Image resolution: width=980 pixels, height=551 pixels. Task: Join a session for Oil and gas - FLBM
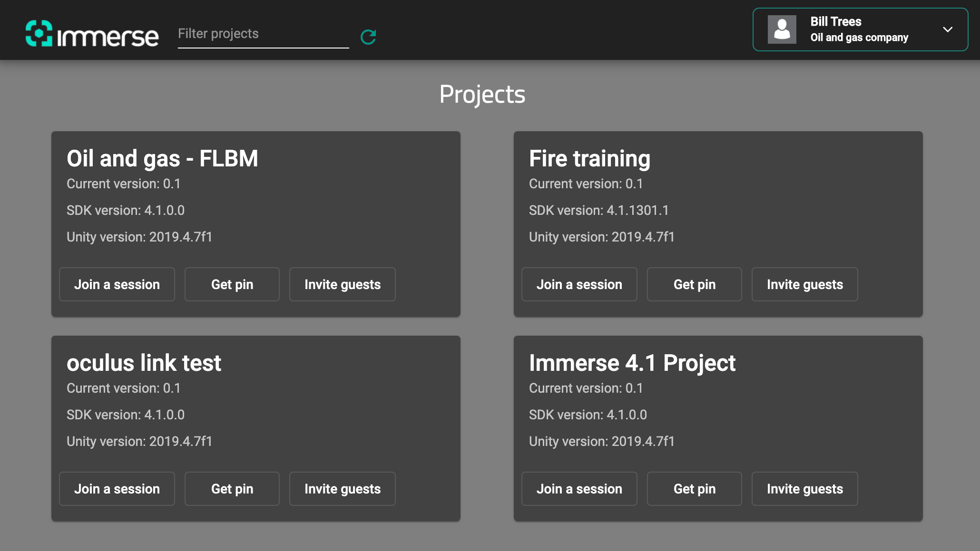[117, 284]
